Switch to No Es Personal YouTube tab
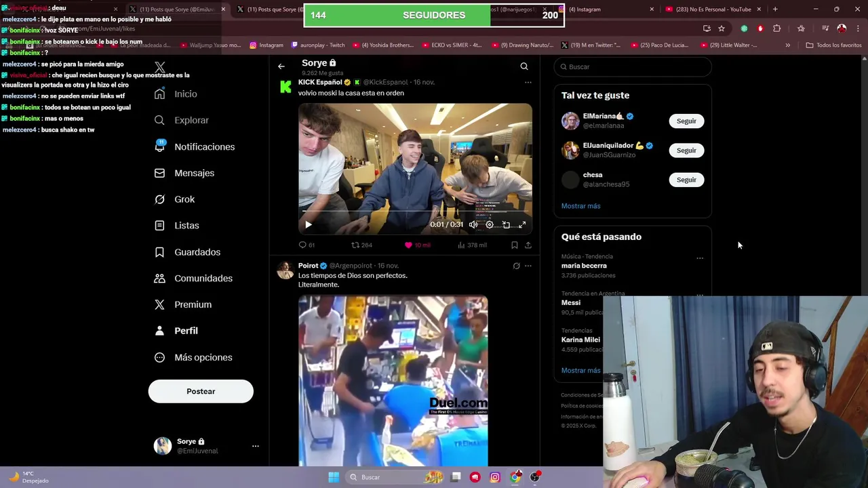Screen dimensions: 868x488 tap(713, 9)
